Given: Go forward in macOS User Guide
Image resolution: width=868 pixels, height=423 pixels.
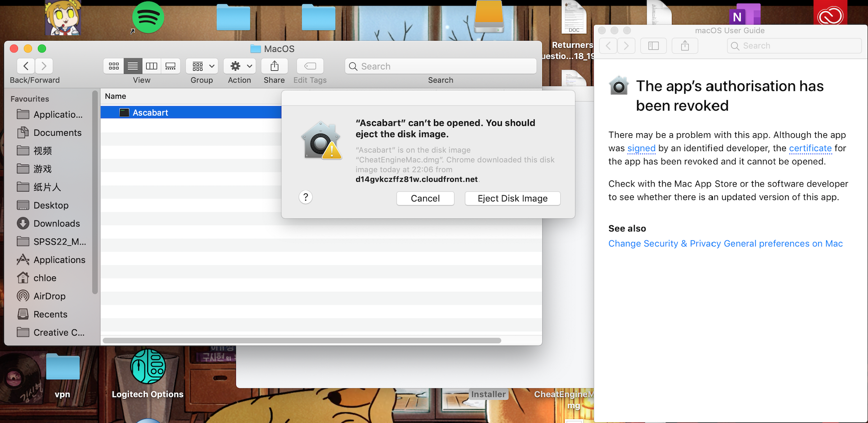Looking at the screenshot, I should coord(626,46).
